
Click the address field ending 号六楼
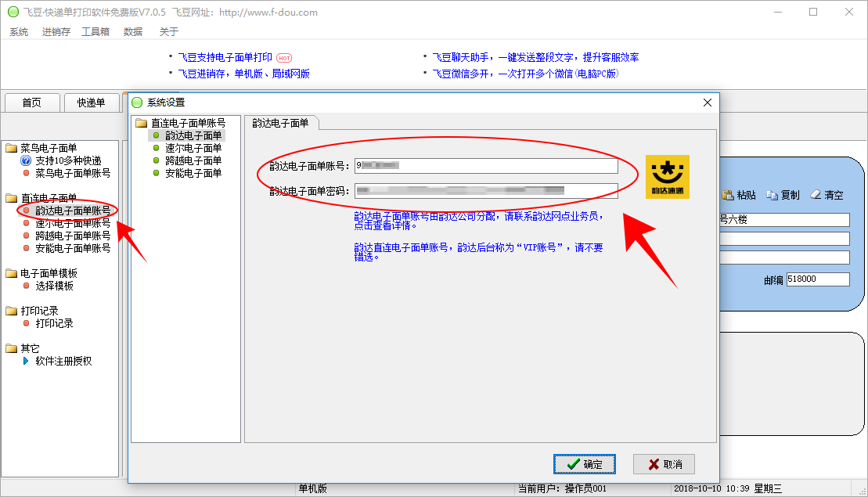783,220
